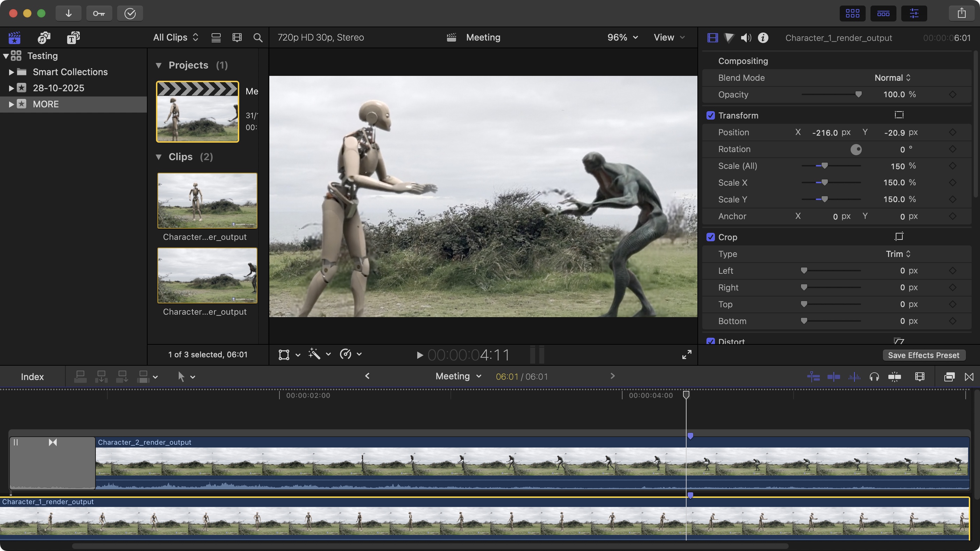The height and width of the screenshot is (551, 980).
Task: Open the 96% viewer zoom menu
Action: tap(622, 38)
